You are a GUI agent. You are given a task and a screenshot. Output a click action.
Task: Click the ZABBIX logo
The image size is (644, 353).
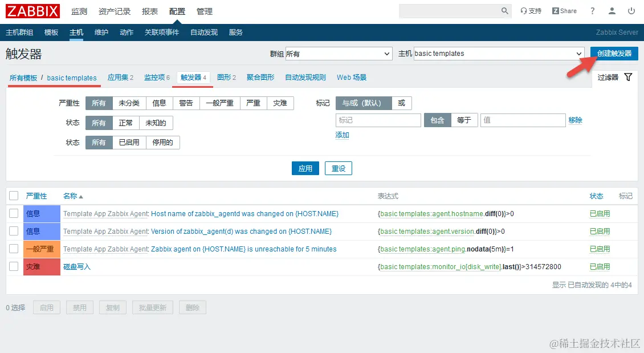click(x=32, y=10)
